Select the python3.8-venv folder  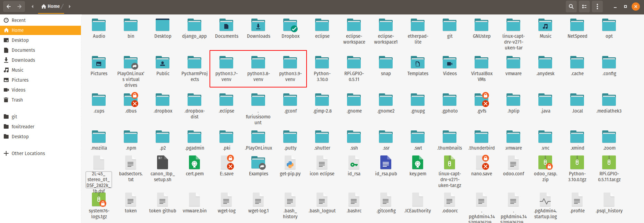(x=258, y=63)
